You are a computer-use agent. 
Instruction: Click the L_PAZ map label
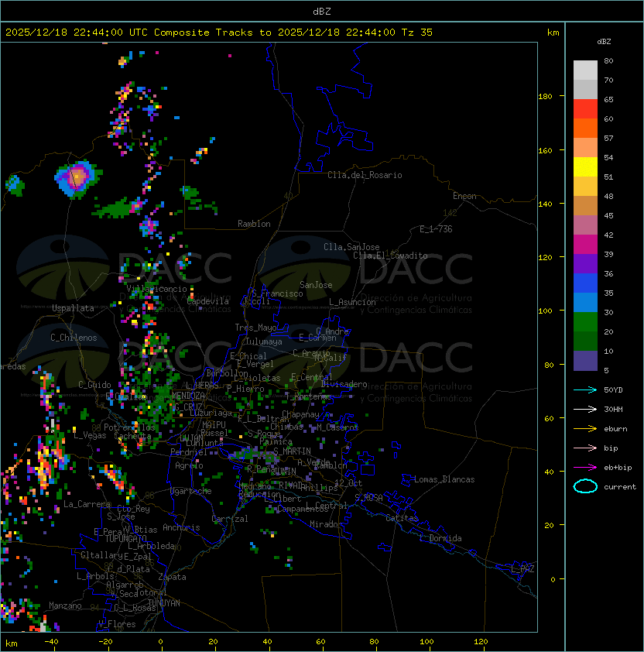pos(522,569)
